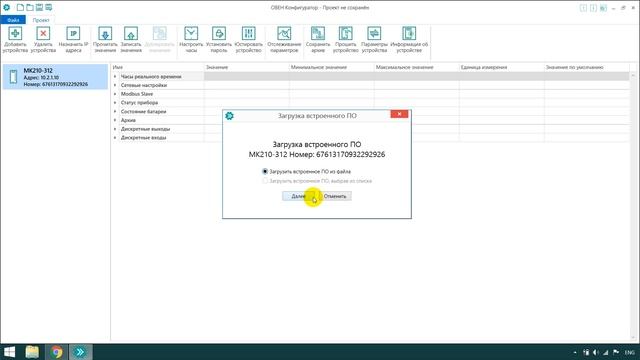The width and height of the screenshot is (640, 360).
Task: Click Сохранить архив toolbar icon
Action: (318, 40)
